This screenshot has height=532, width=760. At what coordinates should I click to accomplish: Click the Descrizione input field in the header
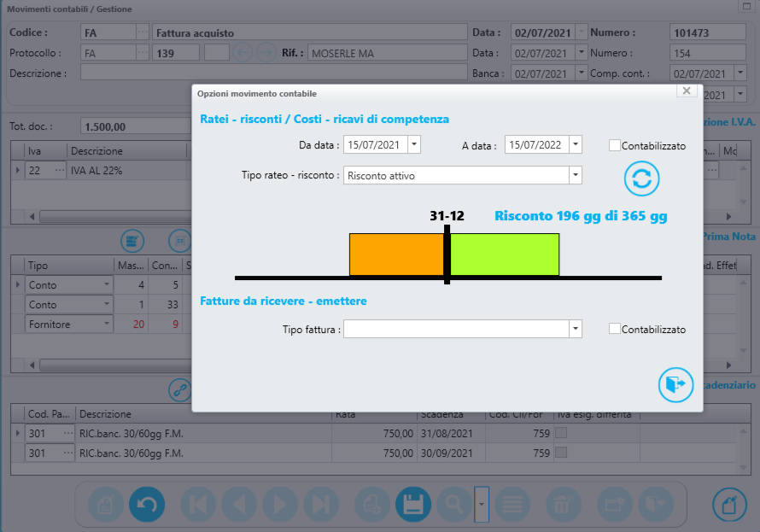(x=274, y=73)
